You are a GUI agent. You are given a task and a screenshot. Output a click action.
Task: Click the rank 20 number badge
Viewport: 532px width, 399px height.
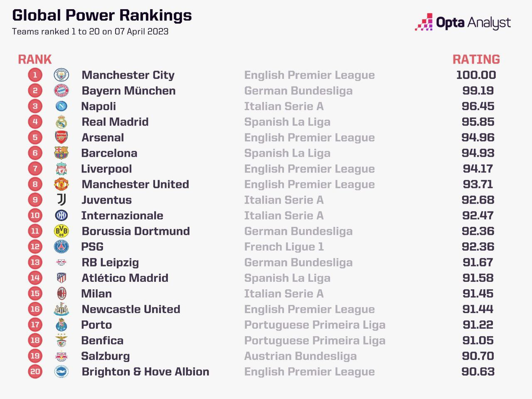35,372
